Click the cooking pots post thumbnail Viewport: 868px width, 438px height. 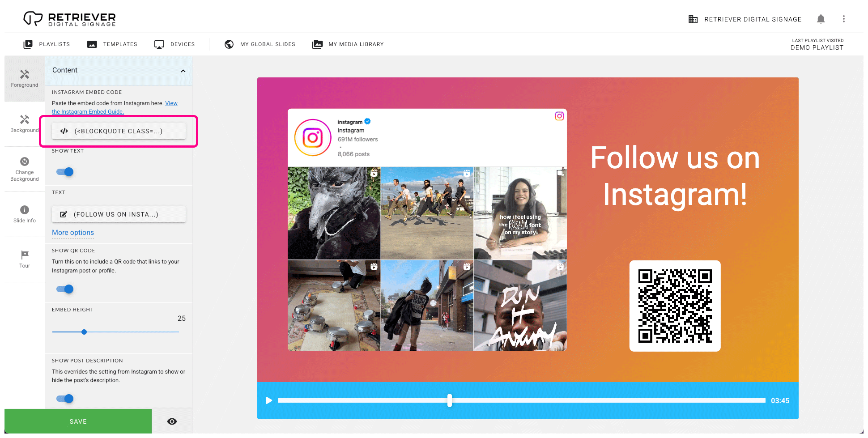pos(334,306)
